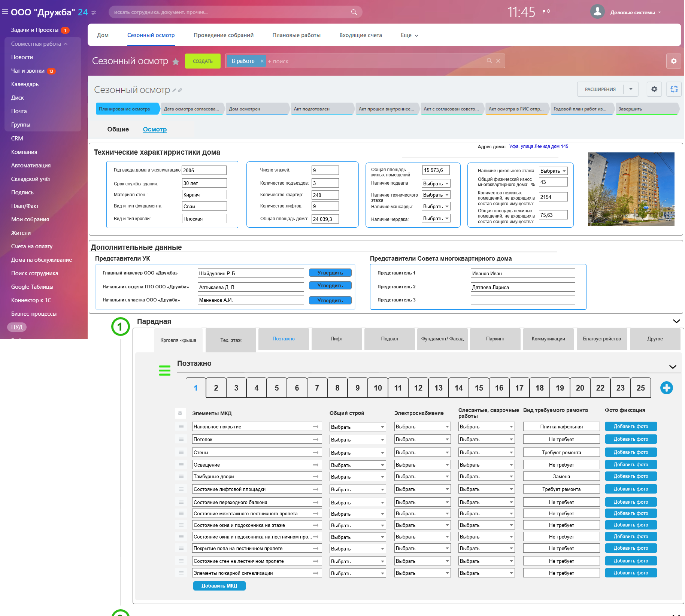
Task: Click the hamburger menu icon beside company name
Action: coord(5,12)
